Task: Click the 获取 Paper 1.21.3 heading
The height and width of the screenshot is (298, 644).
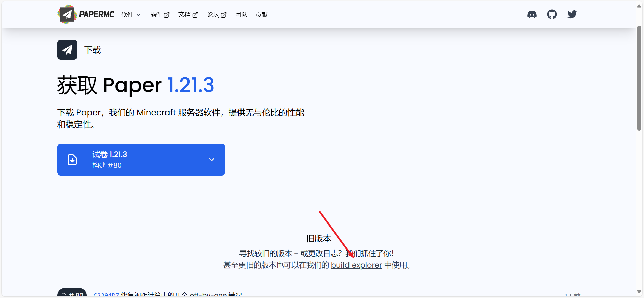Action: [x=136, y=85]
